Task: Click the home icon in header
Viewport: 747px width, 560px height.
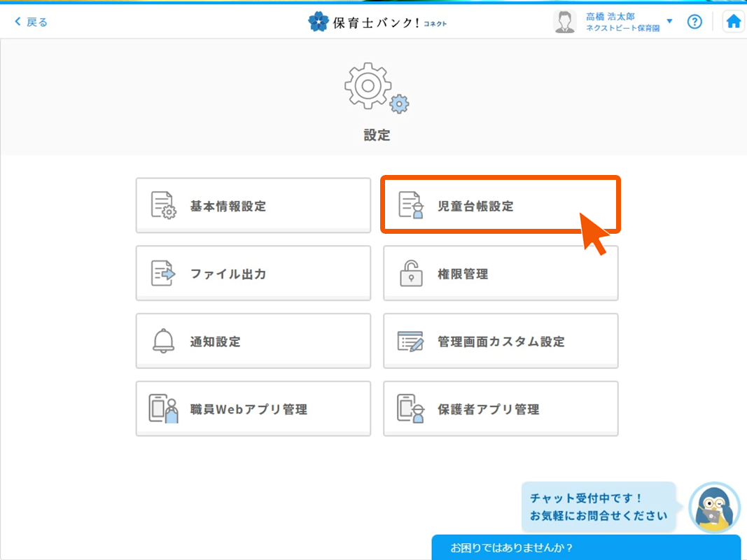Action: pyautogui.click(x=733, y=22)
